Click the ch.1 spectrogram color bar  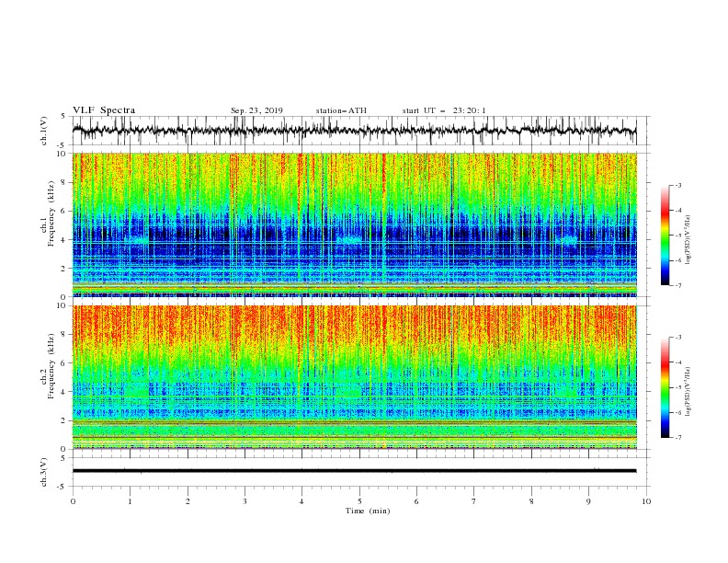(665, 236)
